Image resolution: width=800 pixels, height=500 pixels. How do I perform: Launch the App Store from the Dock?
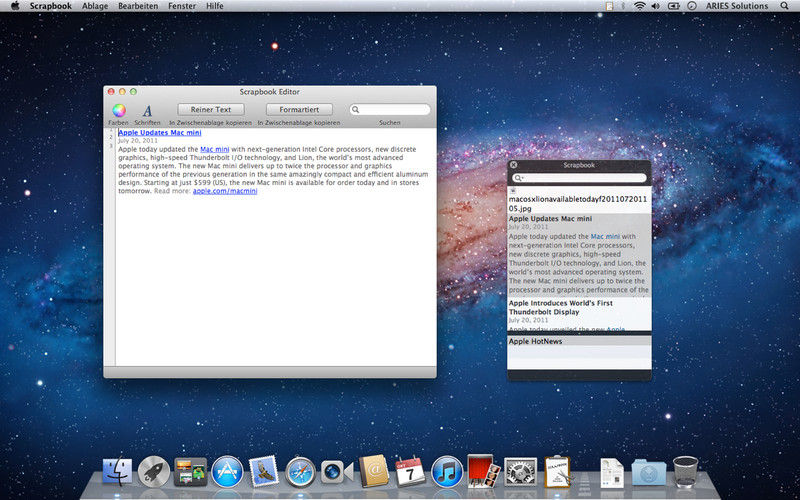pos(228,471)
